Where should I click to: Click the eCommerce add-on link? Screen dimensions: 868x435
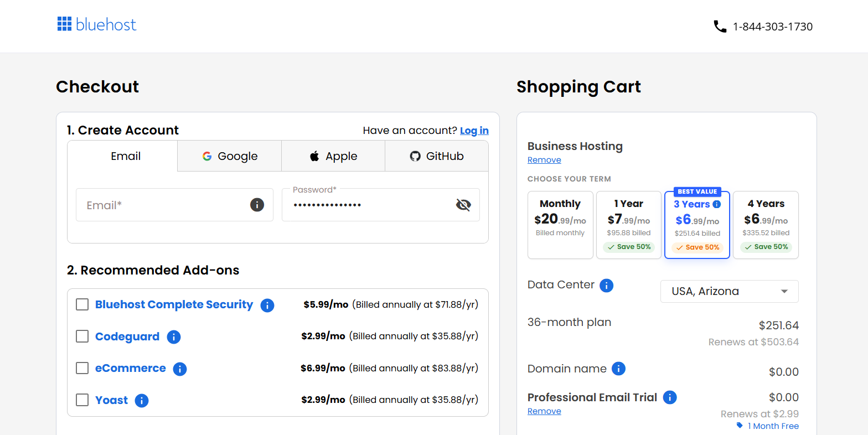pos(131,368)
